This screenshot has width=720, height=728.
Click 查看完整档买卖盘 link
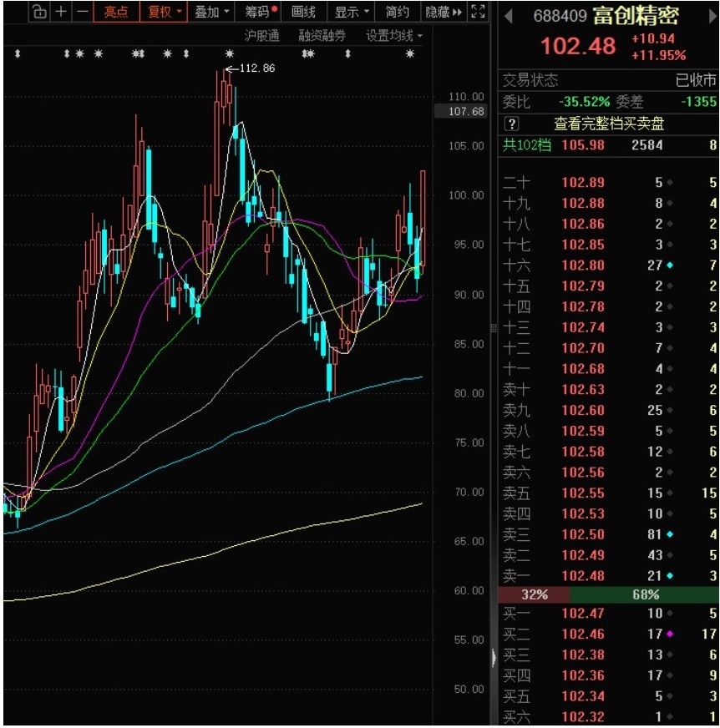[x=609, y=124]
